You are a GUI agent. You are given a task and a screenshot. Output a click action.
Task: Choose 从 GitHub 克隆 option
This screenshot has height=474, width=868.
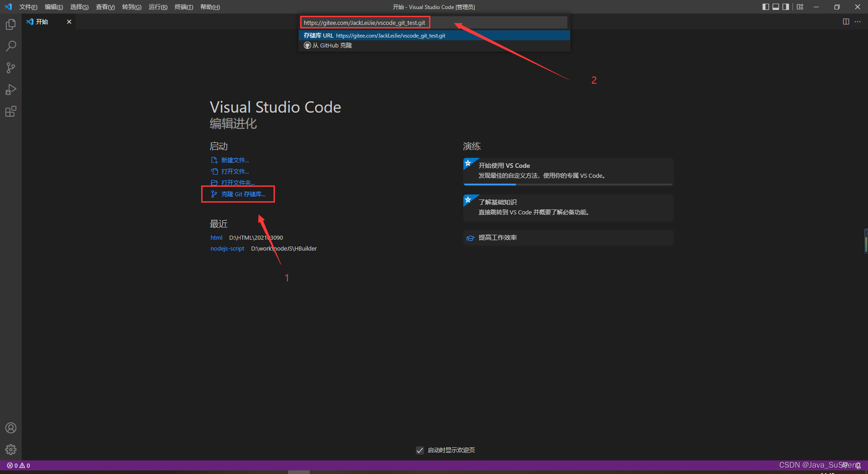(x=434, y=45)
